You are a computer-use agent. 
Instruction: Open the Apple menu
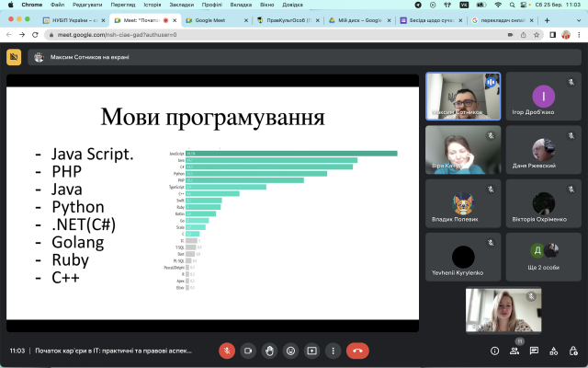[10, 5]
